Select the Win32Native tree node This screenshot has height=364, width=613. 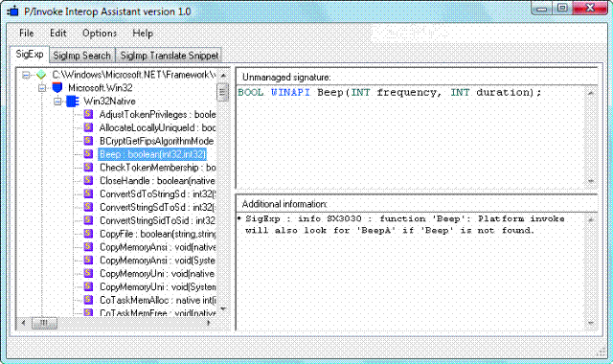click(109, 102)
